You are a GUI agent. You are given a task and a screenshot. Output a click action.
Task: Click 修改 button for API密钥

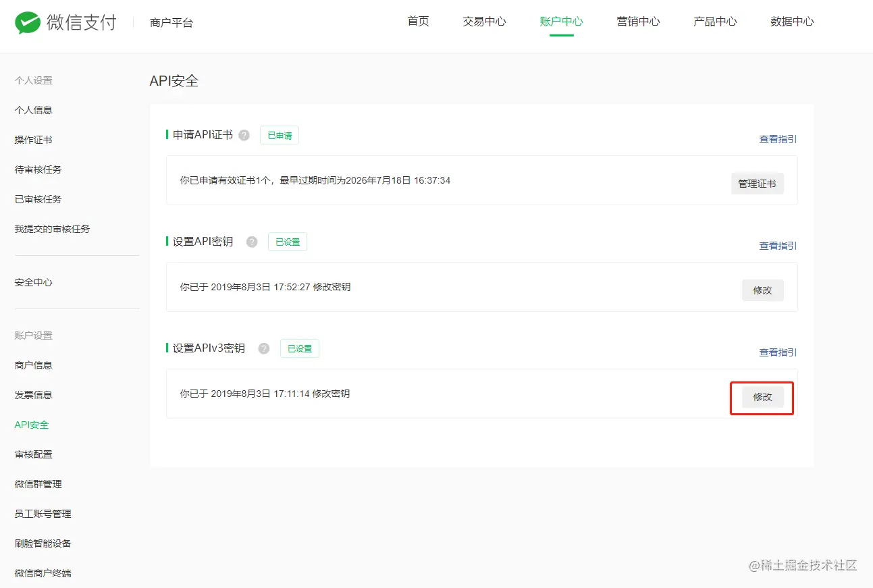763,290
